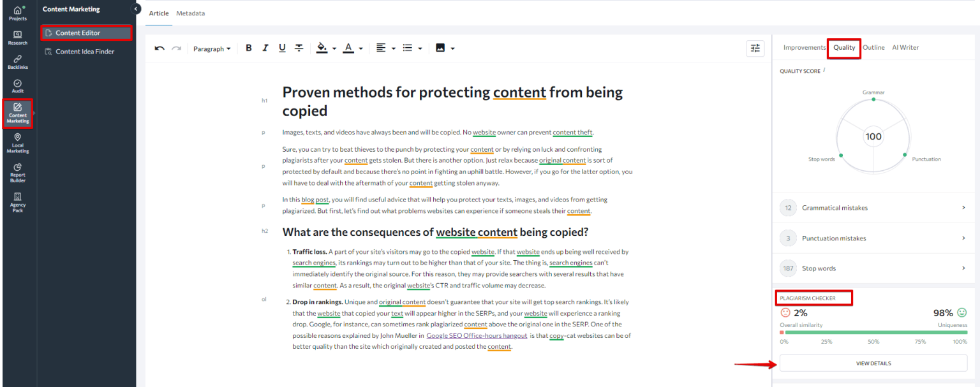Expand the Stop words section
Image resolution: width=980 pixels, height=387 pixels.
(873, 268)
